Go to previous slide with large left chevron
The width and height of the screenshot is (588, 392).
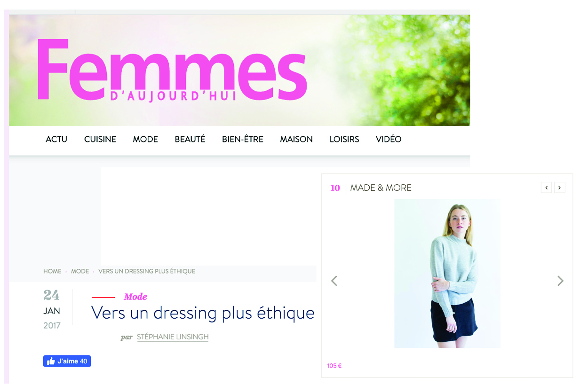point(334,281)
